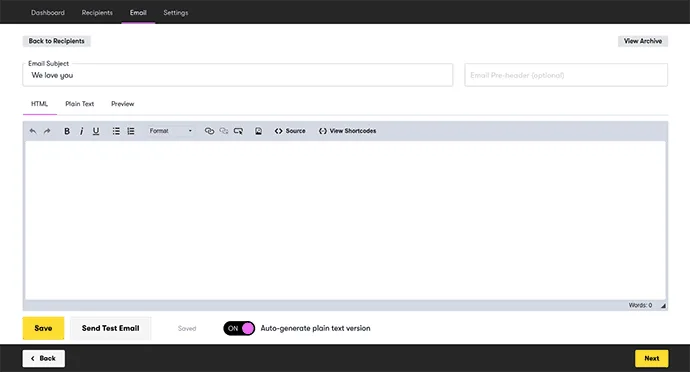690x372 pixels.
Task: Undo the last editor action
Action: [33, 131]
